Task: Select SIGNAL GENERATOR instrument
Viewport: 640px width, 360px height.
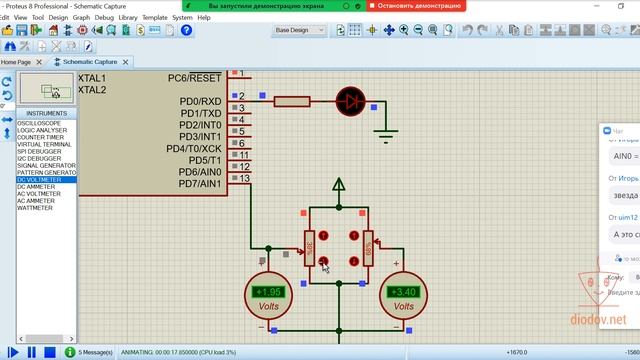Action: pos(46,165)
